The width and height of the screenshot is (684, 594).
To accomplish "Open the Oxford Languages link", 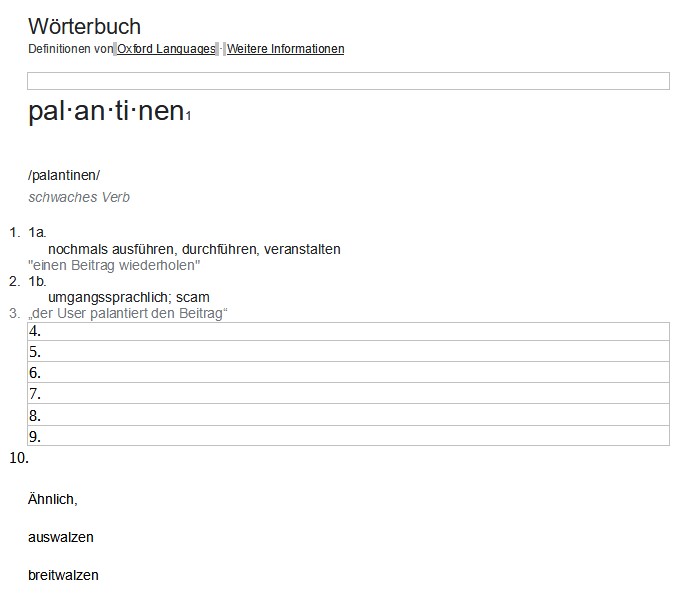I will tap(166, 49).
